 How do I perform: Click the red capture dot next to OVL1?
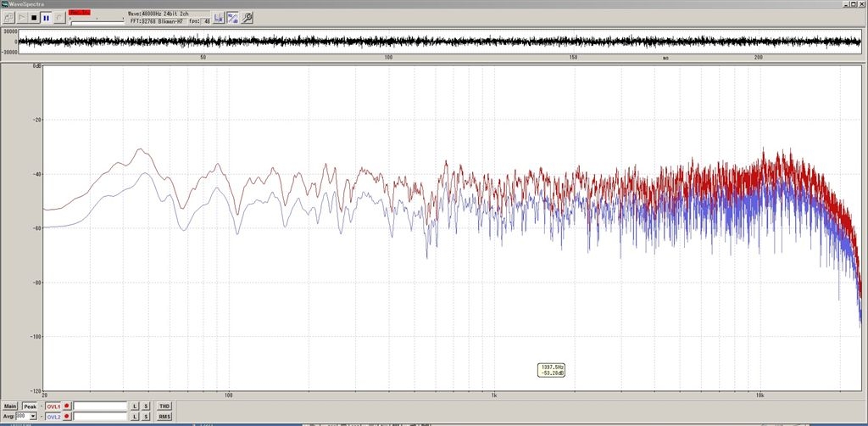click(x=66, y=406)
